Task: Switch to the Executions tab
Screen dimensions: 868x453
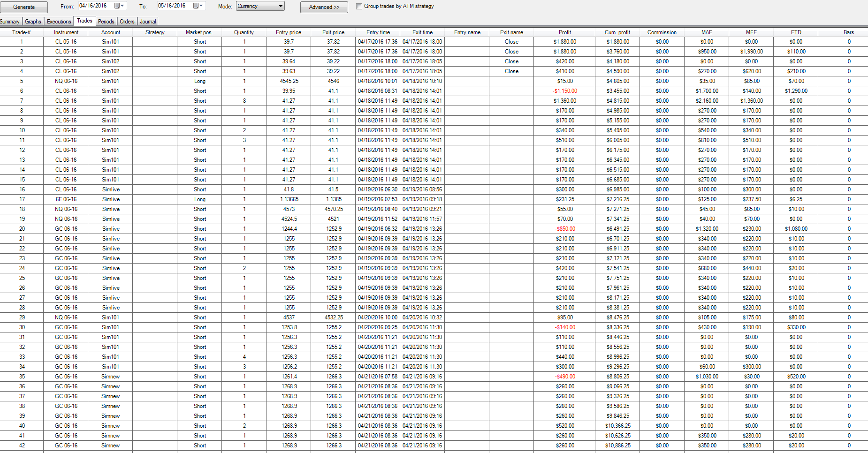Action: 59,22
